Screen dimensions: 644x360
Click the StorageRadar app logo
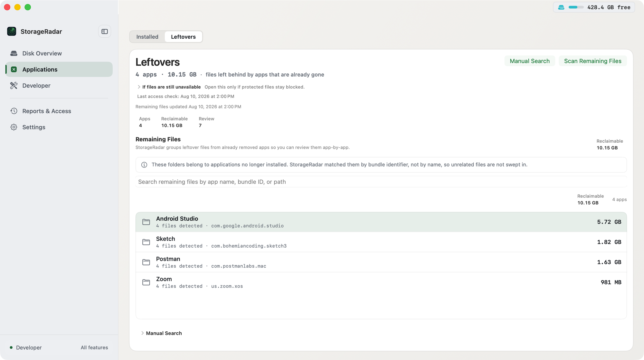pyautogui.click(x=12, y=32)
